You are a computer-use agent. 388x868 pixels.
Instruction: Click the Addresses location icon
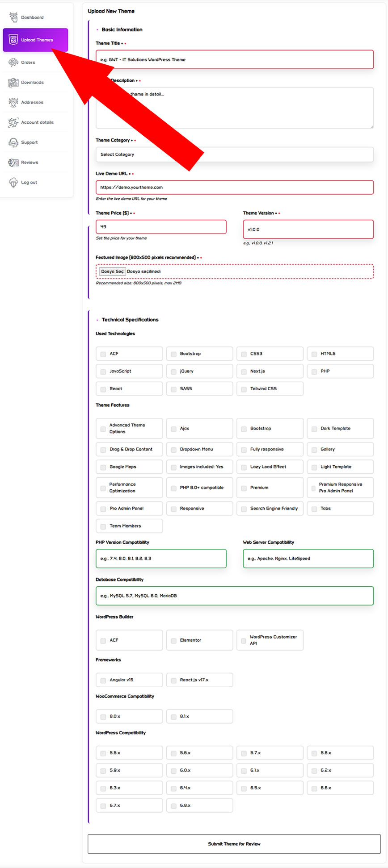(13, 102)
